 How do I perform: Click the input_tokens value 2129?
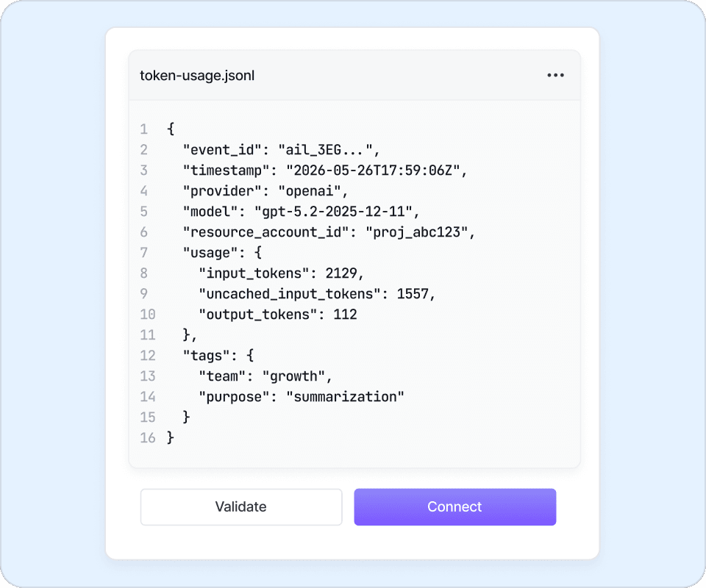pos(340,273)
